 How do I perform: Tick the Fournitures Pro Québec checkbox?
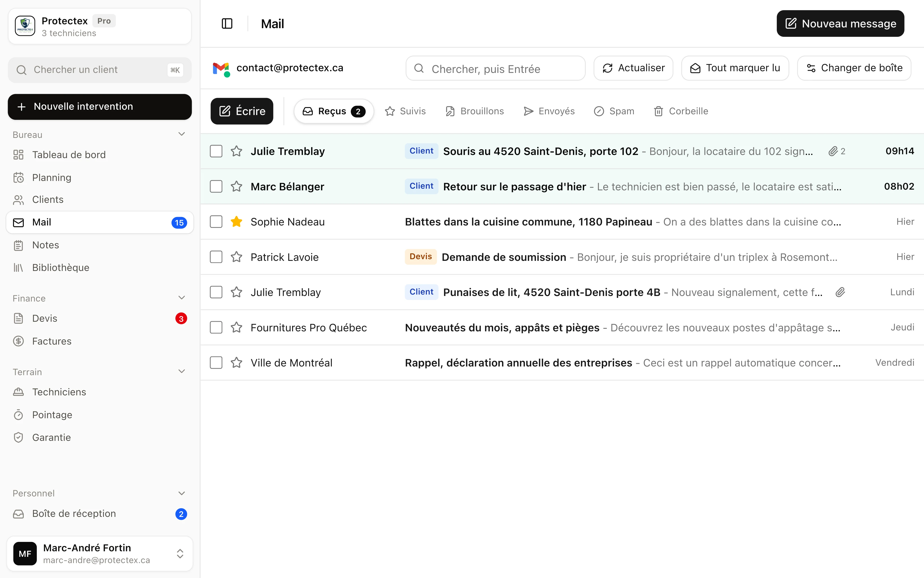coord(216,328)
